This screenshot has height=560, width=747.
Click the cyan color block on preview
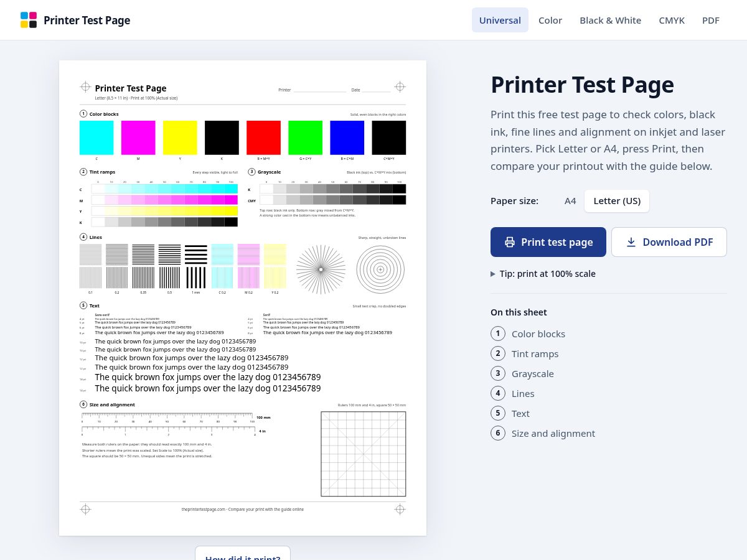(x=96, y=138)
